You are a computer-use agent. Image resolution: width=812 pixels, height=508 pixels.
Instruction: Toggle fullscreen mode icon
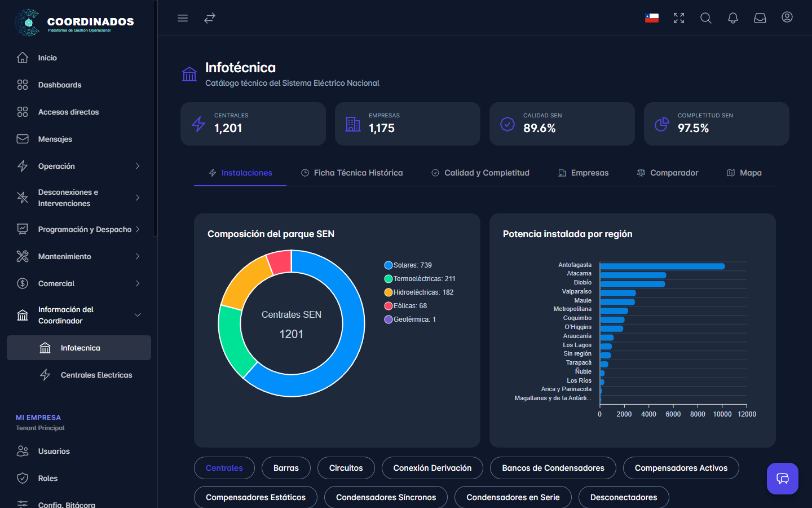[x=679, y=18]
